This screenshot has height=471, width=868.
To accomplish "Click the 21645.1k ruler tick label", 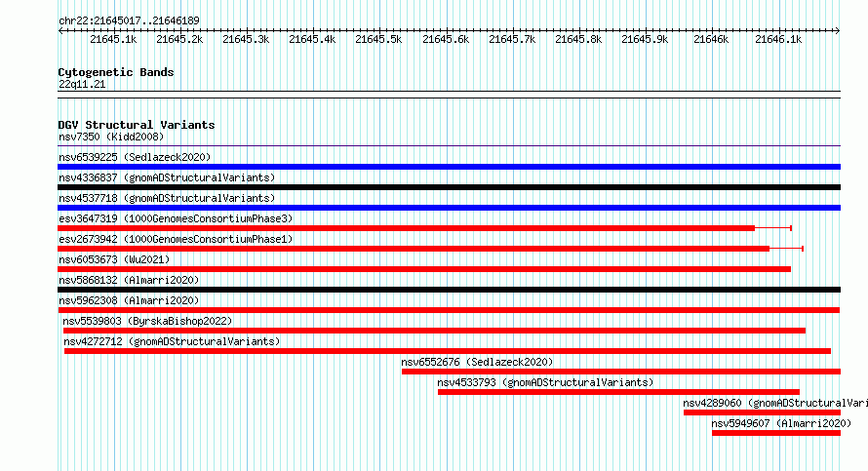I will 113,39.
